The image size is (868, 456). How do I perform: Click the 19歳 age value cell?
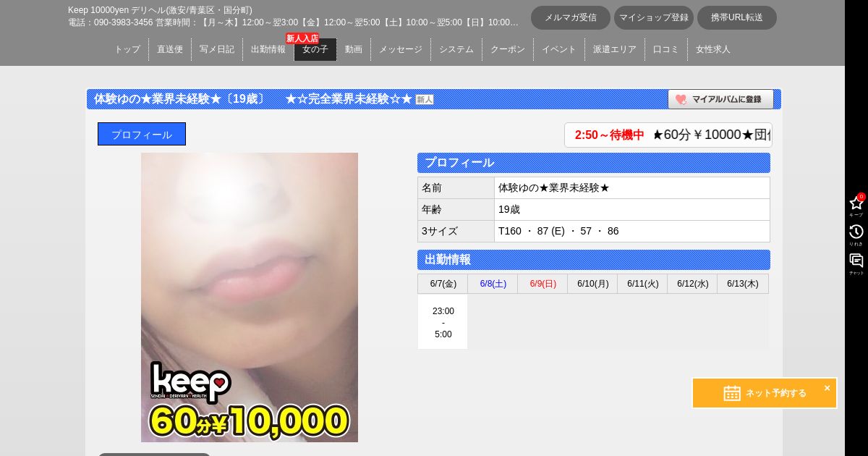coord(632,209)
